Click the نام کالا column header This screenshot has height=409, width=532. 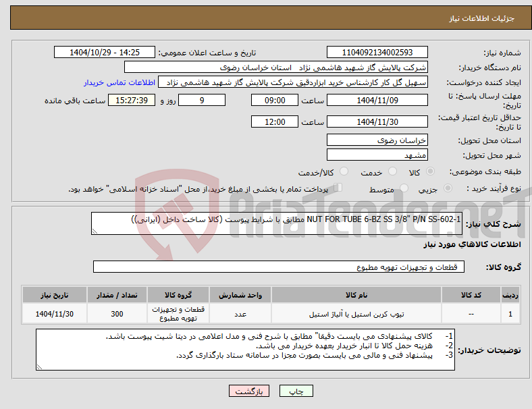coord(356,295)
